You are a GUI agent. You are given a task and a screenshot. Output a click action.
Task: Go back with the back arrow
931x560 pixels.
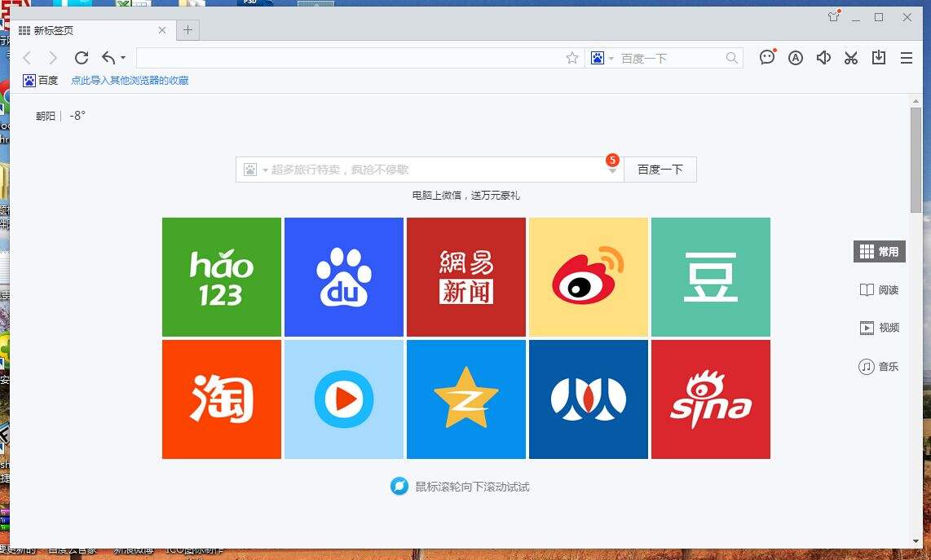click(27, 58)
